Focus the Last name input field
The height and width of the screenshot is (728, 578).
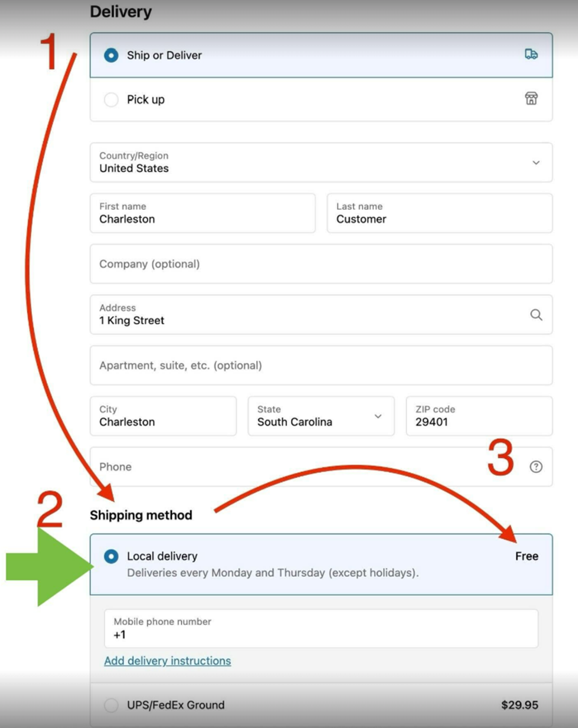pos(439,214)
